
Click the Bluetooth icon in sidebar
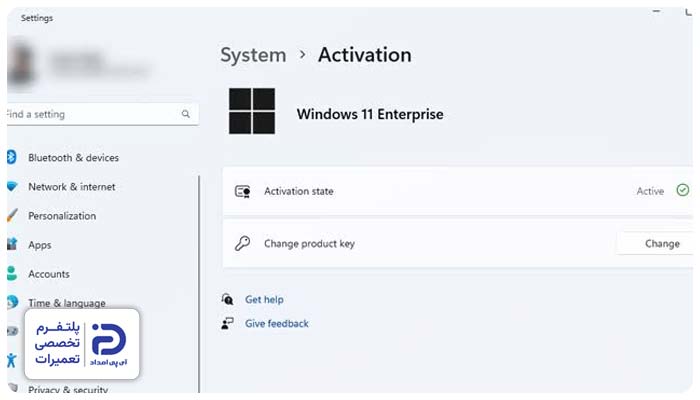(11, 157)
